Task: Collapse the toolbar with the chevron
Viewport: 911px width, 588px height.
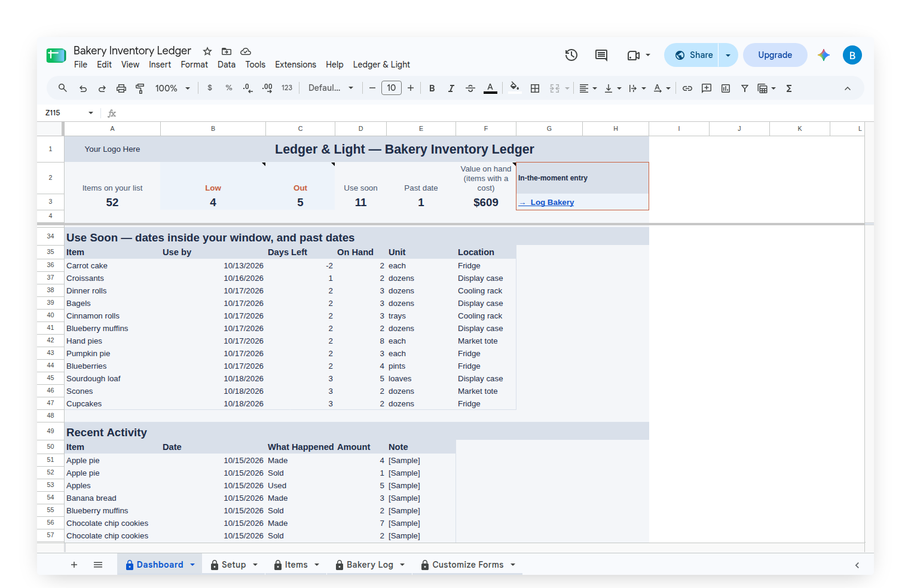Action: (848, 88)
